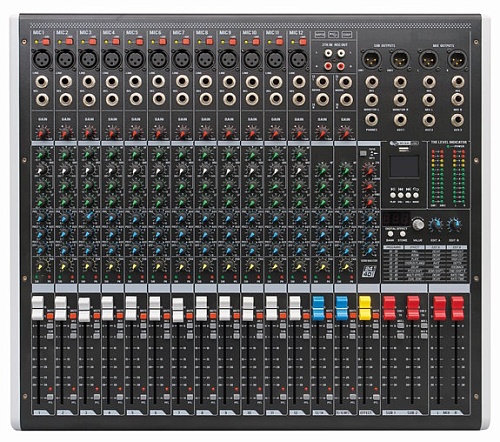
Task: Click the SUB 2 red fader cap
Action: (x=413, y=309)
